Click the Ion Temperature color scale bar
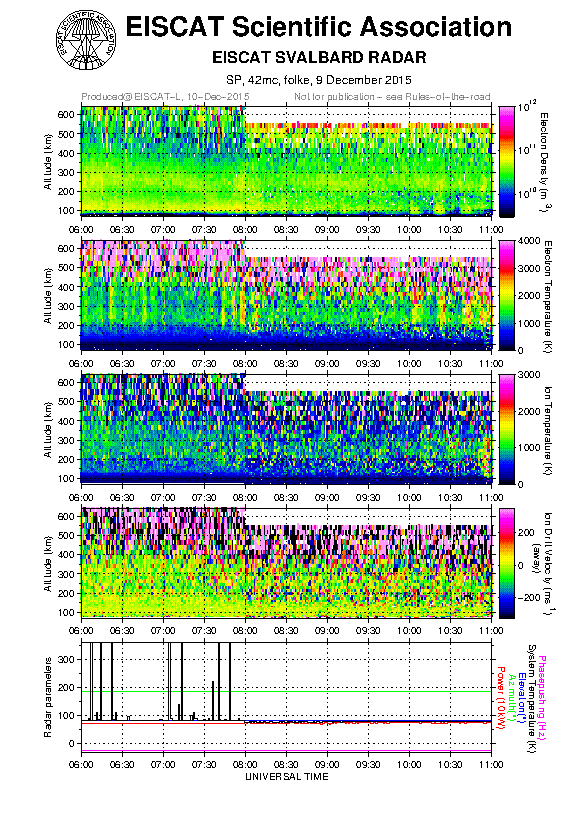This screenshot has width=580, height=820. (507, 429)
